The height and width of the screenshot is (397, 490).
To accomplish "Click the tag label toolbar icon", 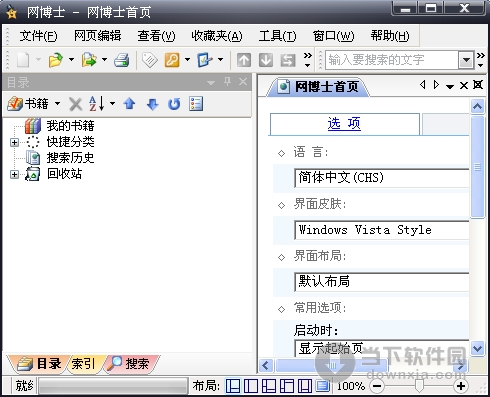I will point(150,60).
